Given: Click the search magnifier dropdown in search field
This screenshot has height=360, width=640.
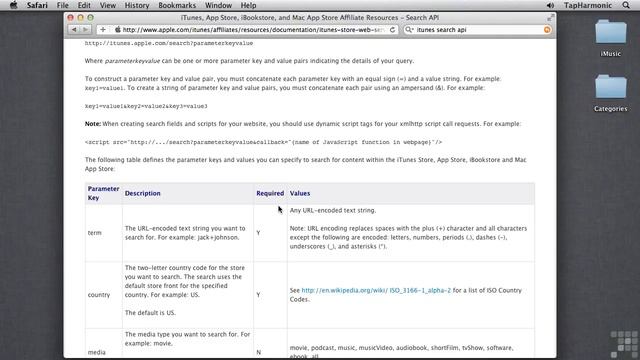Looking at the screenshot, I should pos(409,29).
